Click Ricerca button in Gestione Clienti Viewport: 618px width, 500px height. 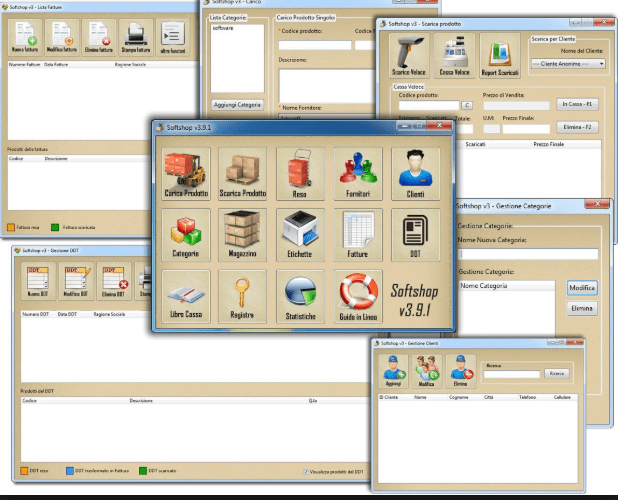coord(557,374)
